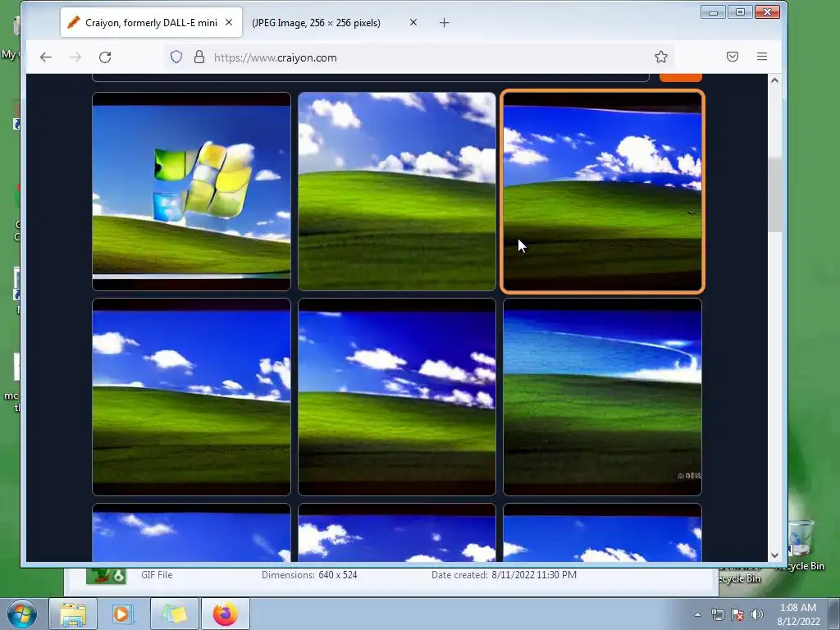Switch to Craiyon, formerly DALL-E mini tab
Viewport: 840px width, 630px height.
coord(151,22)
